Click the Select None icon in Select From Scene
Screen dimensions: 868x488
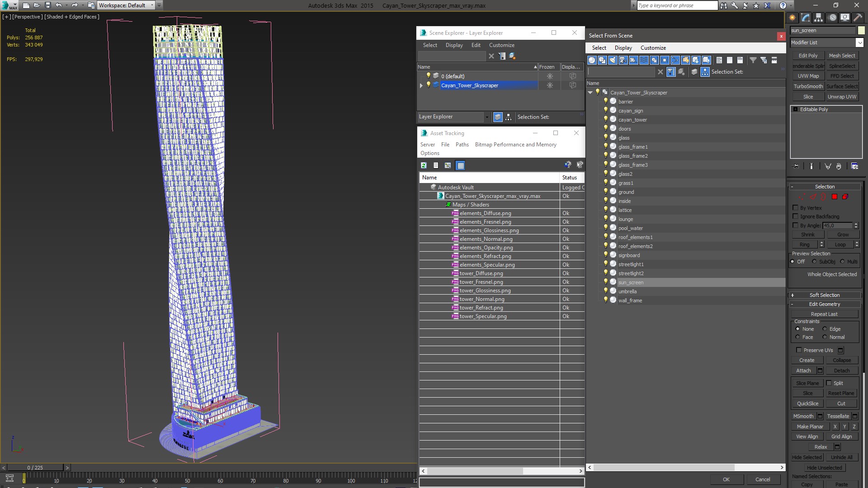[730, 60]
